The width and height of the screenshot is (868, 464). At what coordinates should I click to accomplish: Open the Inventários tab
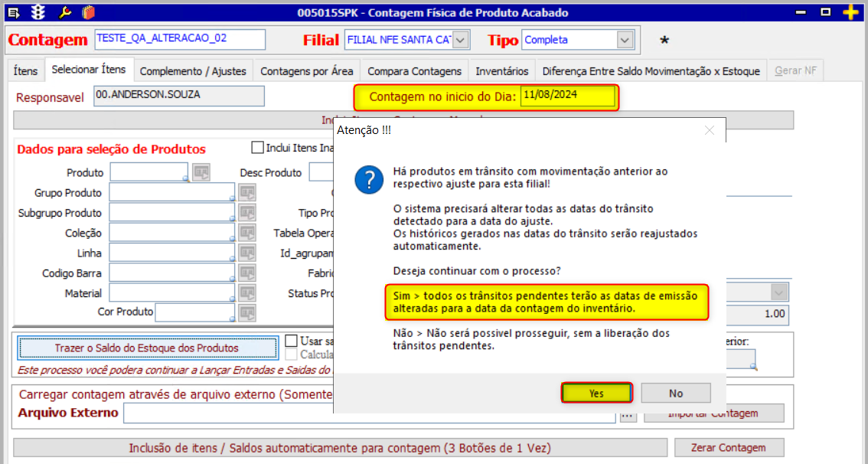tap(502, 71)
